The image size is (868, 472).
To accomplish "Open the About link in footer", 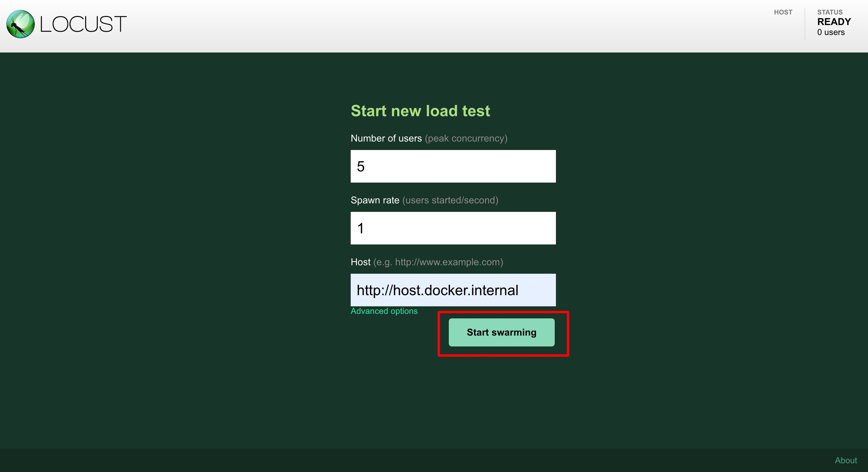I will [845, 460].
